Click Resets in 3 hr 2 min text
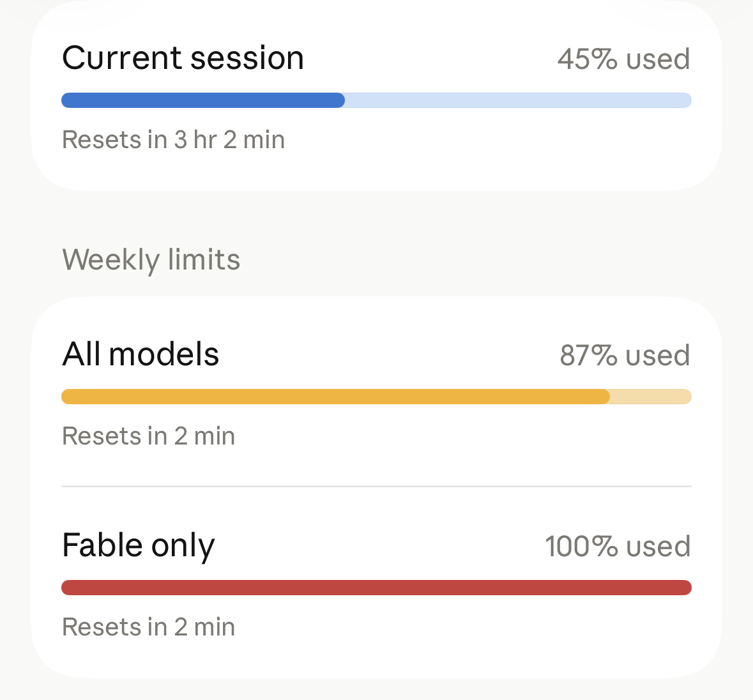753x700 pixels. pyautogui.click(x=173, y=140)
